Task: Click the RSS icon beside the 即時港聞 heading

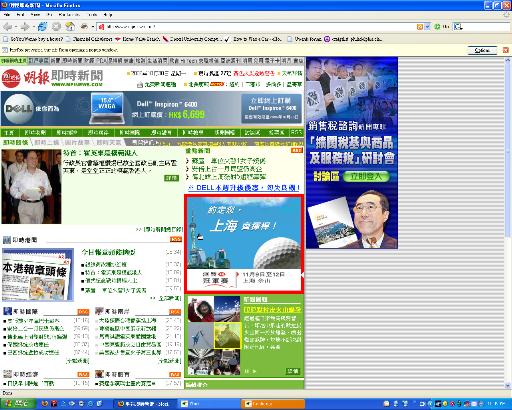Action: [x=176, y=239]
